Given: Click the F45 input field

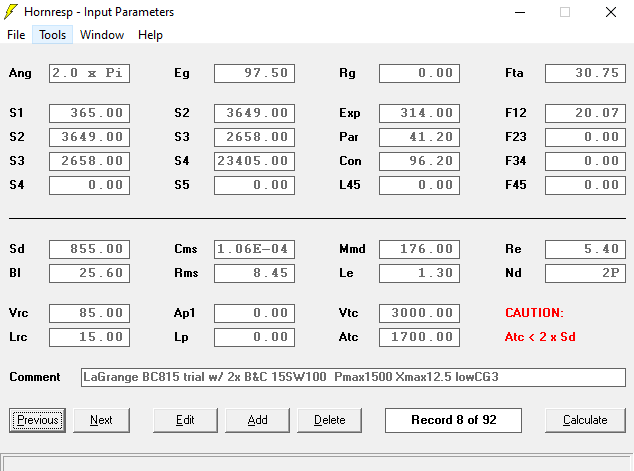Looking at the screenshot, I should pos(585,185).
